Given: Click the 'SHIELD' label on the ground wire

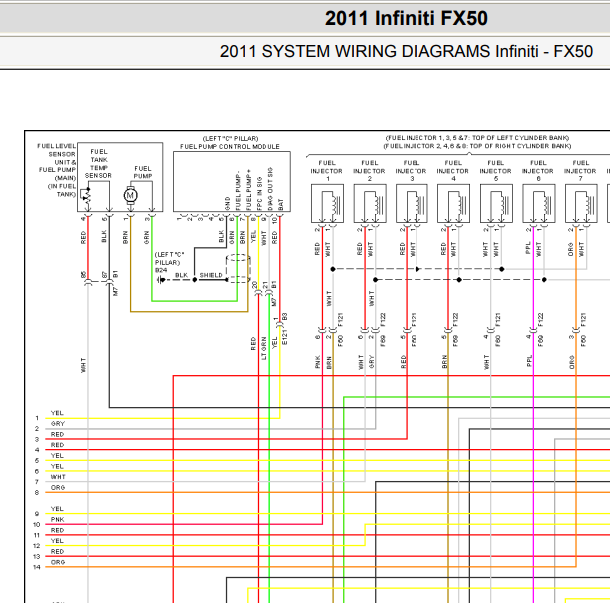Looking at the screenshot, I should (x=211, y=275).
